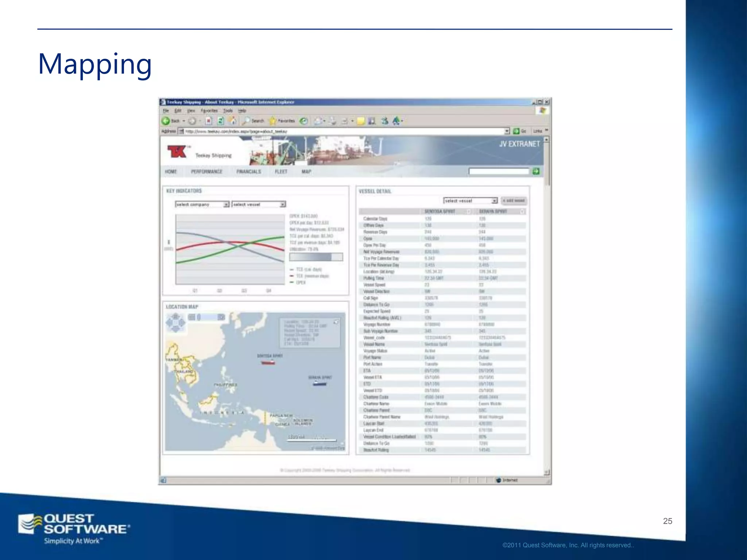Click the Research book toolbar icon

coord(372,121)
